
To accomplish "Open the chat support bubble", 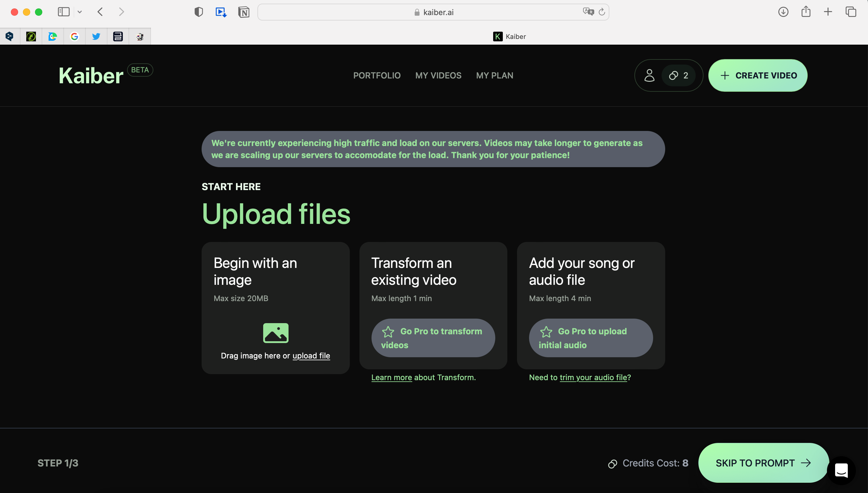I will (841, 470).
